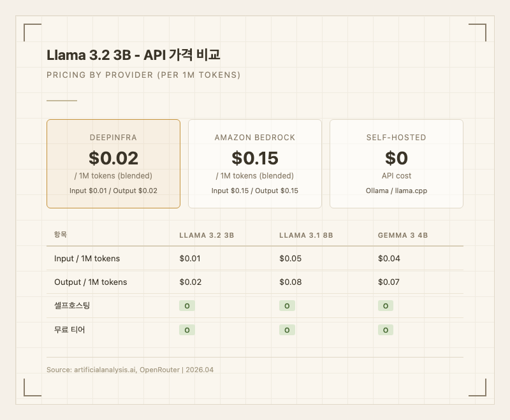Click the $0.07 output price for Gemma 3 4B
This screenshot has width=510, height=420.
pyautogui.click(x=388, y=282)
